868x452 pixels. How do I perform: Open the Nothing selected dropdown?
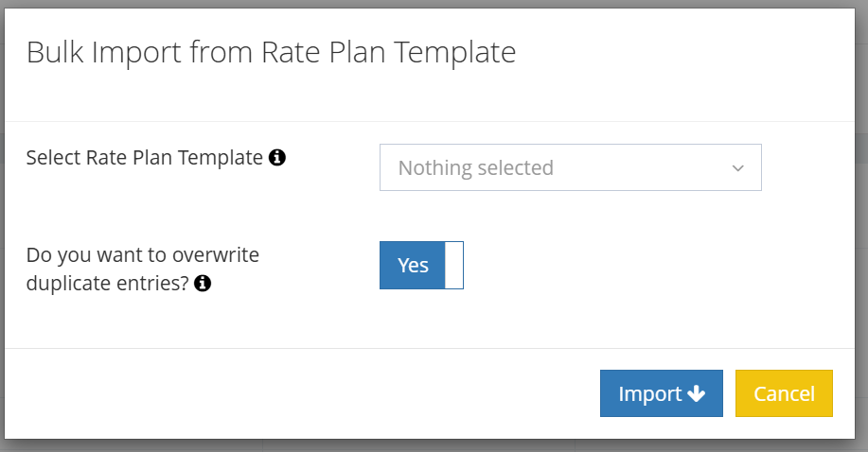click(570, 168)
